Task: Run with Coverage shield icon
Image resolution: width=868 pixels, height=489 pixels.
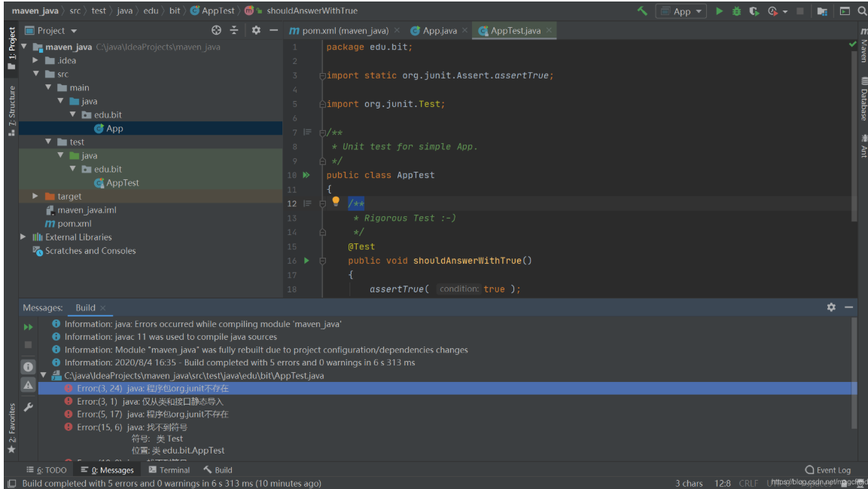Action: (x=754, y=11)
